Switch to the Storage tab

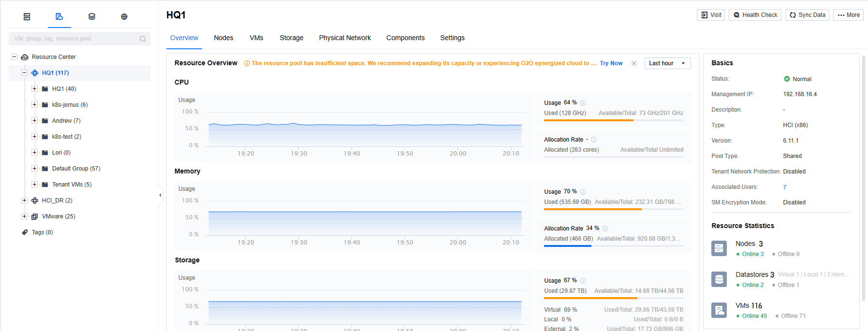[292, 38]
